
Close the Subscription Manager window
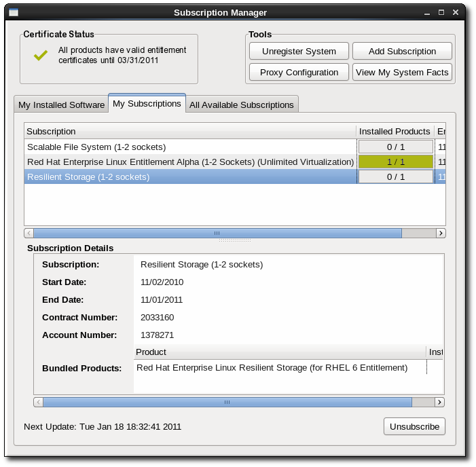[456, 12]
